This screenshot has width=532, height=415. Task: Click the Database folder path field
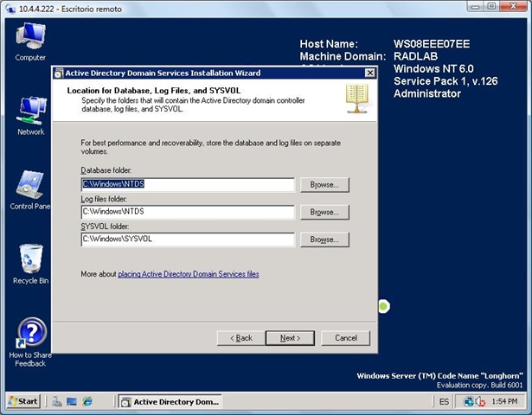(187, 184)
